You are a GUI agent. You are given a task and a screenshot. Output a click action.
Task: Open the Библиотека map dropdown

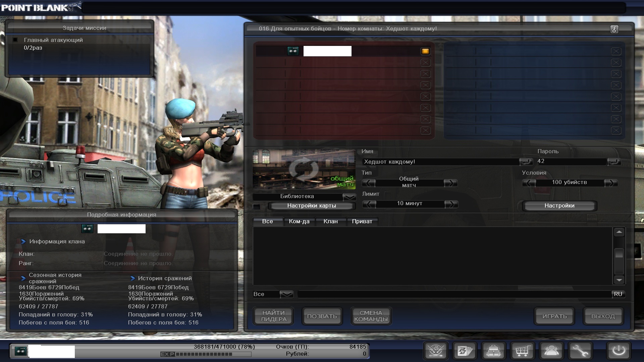[349, 197]
